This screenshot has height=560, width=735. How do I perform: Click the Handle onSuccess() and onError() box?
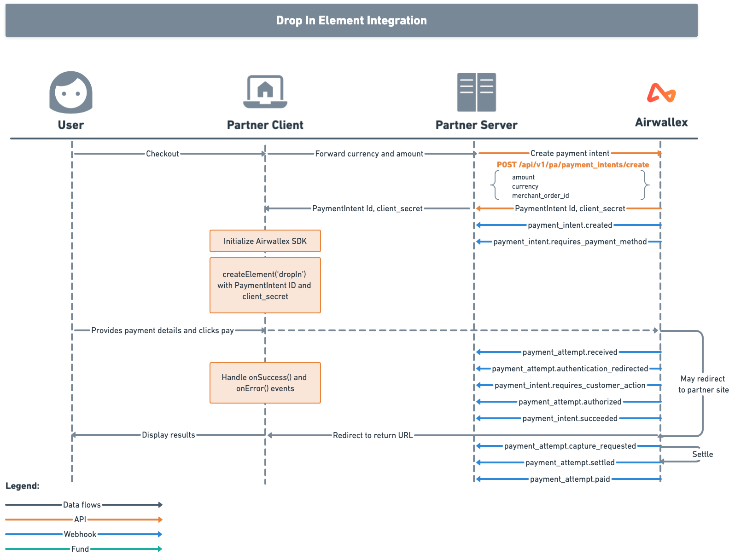pos(265,383)
